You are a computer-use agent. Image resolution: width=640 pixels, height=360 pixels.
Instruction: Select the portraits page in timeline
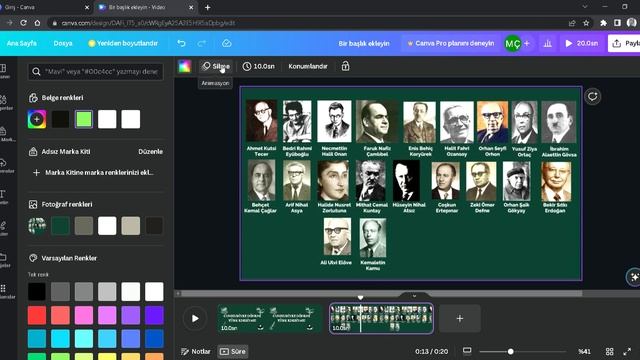tap(381, 318)
